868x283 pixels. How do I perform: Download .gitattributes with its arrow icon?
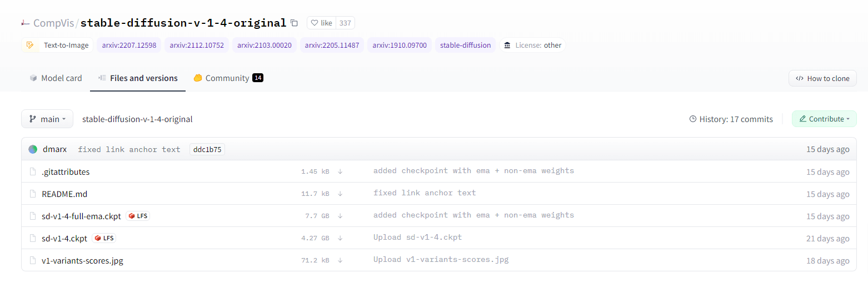pos(340,171)
